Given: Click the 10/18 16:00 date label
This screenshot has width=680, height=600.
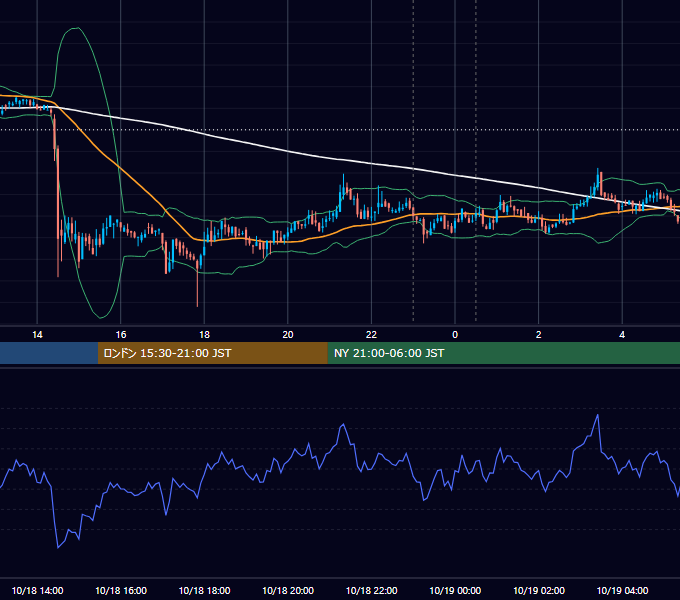Looking at the screenshot, I should [121, 590].
